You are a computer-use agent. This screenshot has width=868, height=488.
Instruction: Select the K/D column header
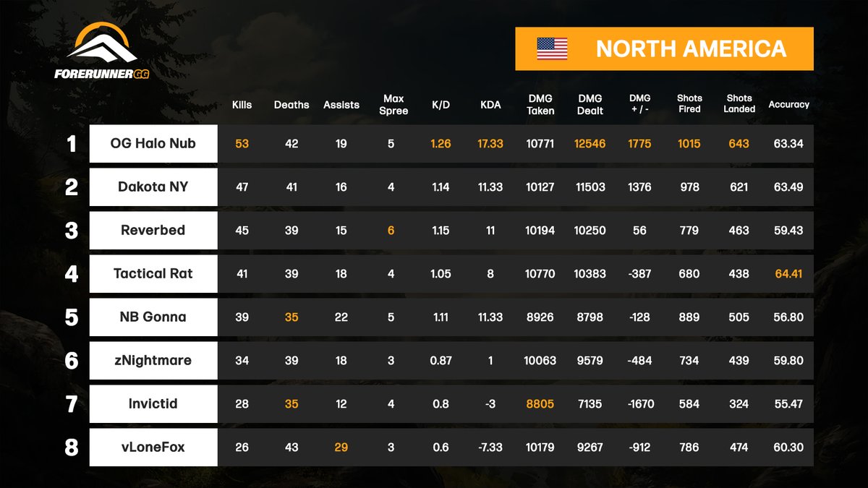(x=441, y=104)
